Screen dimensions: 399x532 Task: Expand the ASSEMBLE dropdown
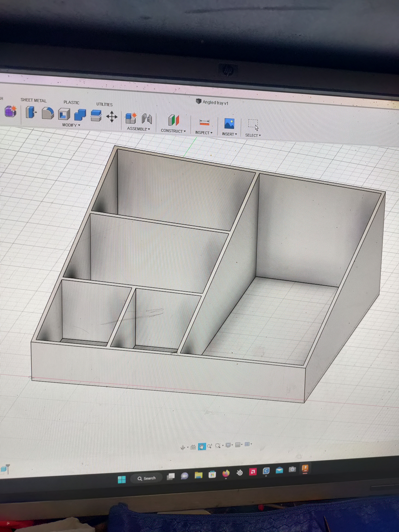[138, 129]
